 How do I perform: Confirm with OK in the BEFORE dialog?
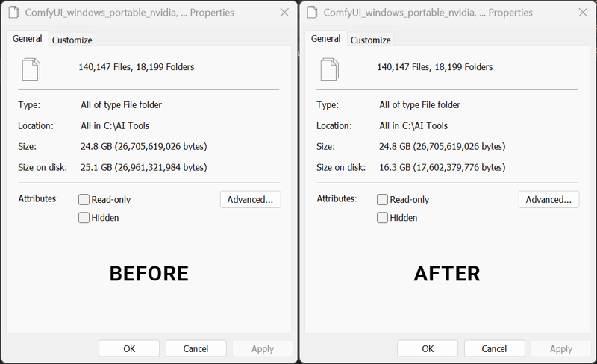click(x=129, y=348)
